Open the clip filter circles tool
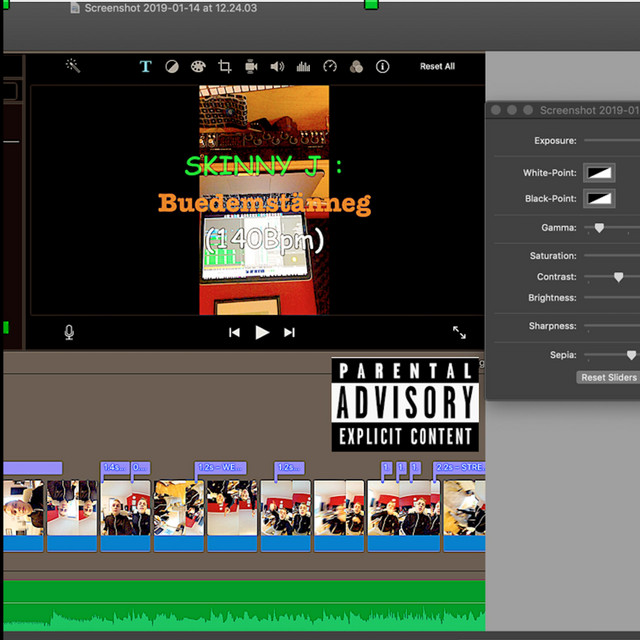This screenshot has width=640, height=640. pos(356,67)
